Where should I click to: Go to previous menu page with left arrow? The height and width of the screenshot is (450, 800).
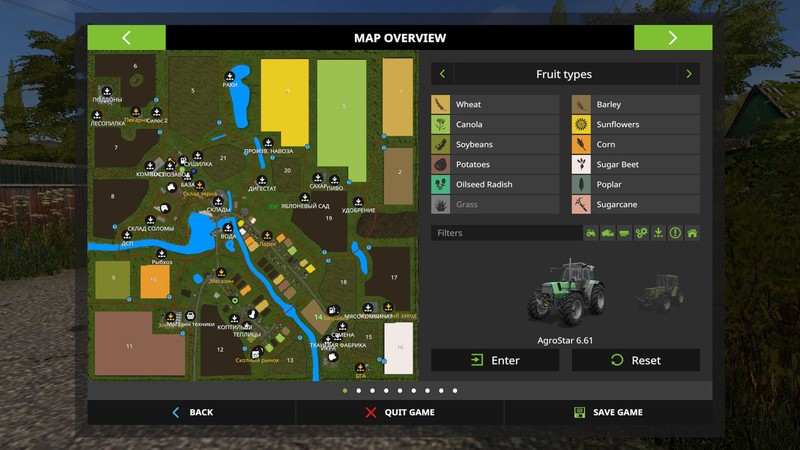click(x=126, y=38)
